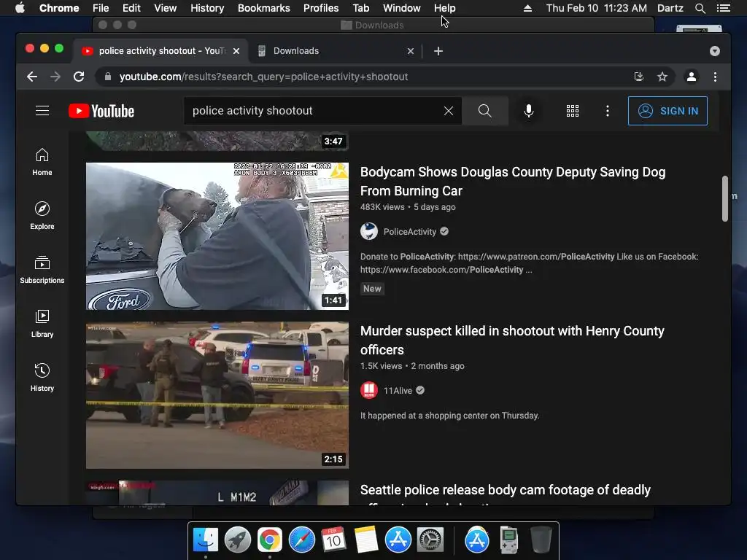Click the Henry County shootout thumbnail

tap(217, 395)
